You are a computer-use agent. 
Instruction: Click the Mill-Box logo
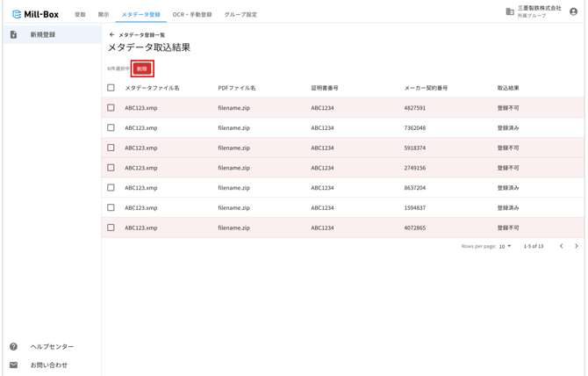click(36, 14)
